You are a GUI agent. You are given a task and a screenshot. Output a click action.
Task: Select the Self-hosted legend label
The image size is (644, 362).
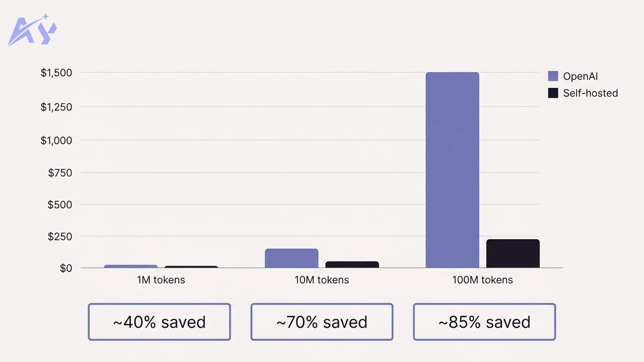(590, 93)
